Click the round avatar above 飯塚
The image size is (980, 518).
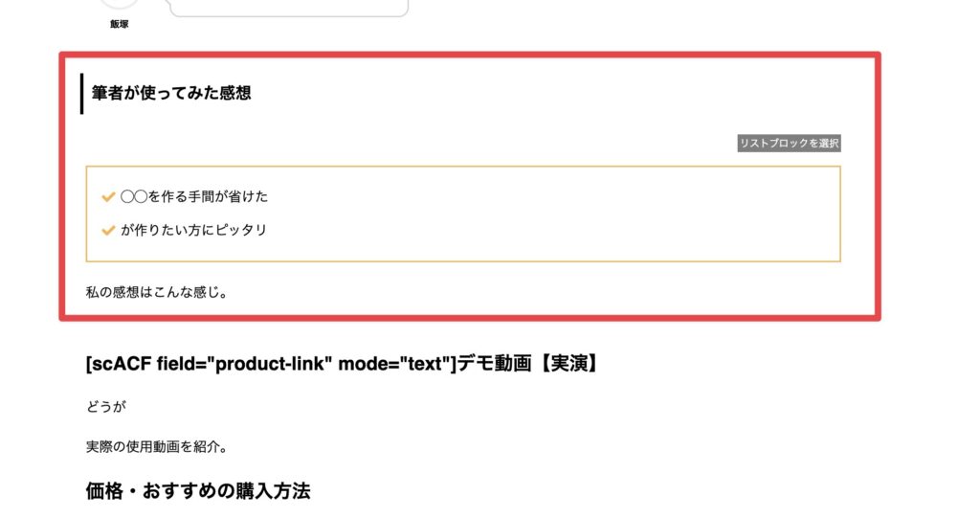[120, 5]
